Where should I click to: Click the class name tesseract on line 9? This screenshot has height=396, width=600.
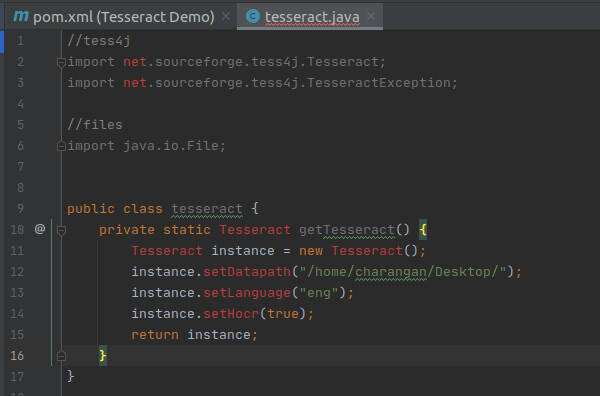(x=207, y=209)
